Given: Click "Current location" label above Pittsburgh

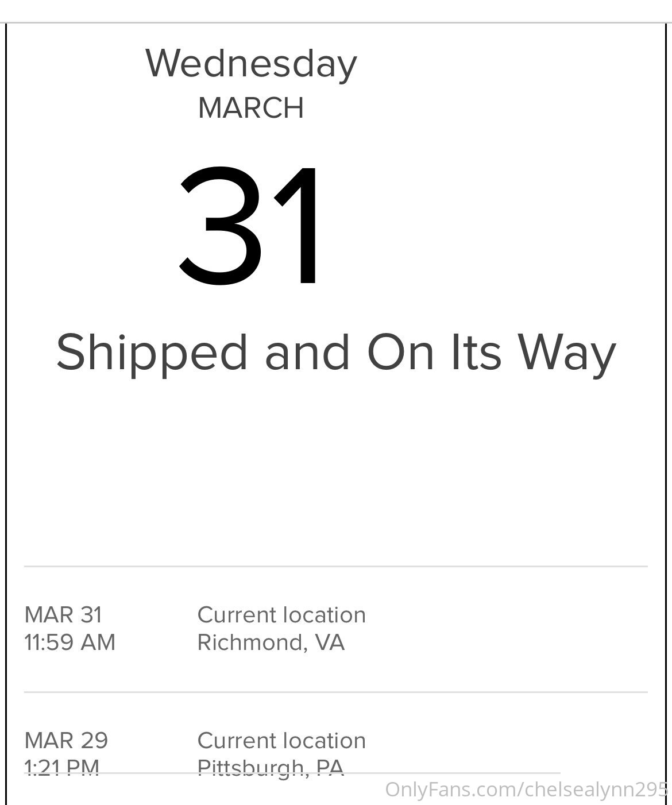Looking at the screenshot, I should click(281, 741).
